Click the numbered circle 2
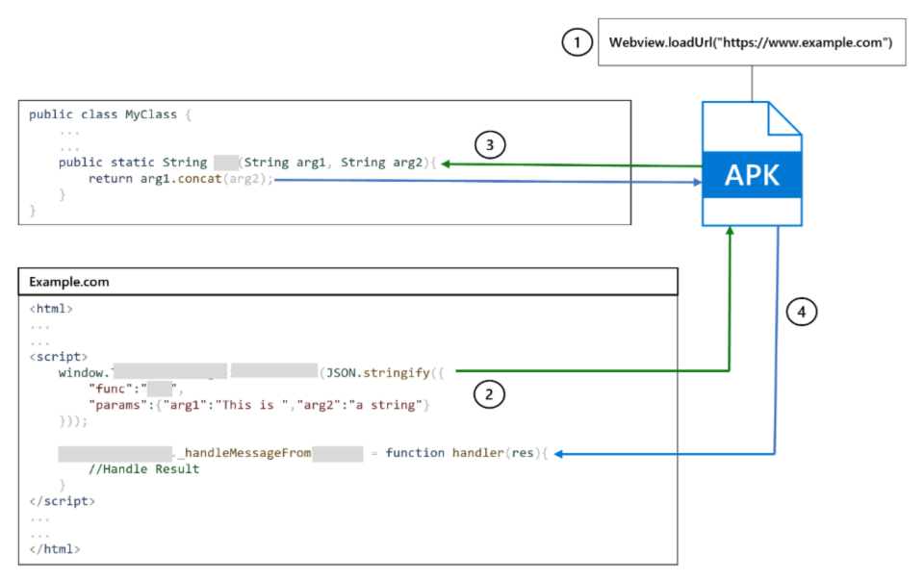Image resolution: width=924 pixels, height=580 pixels. tap(488, 394)
